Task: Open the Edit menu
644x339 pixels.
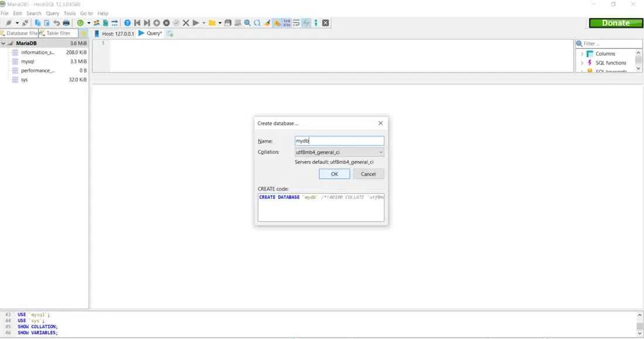Action: pos(17,13)
